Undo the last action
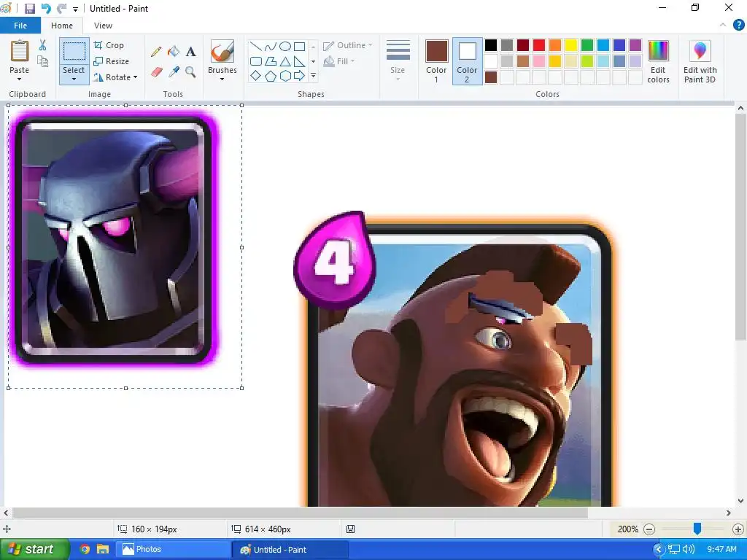This screenshot has height=560, width=747. point(46,9)
